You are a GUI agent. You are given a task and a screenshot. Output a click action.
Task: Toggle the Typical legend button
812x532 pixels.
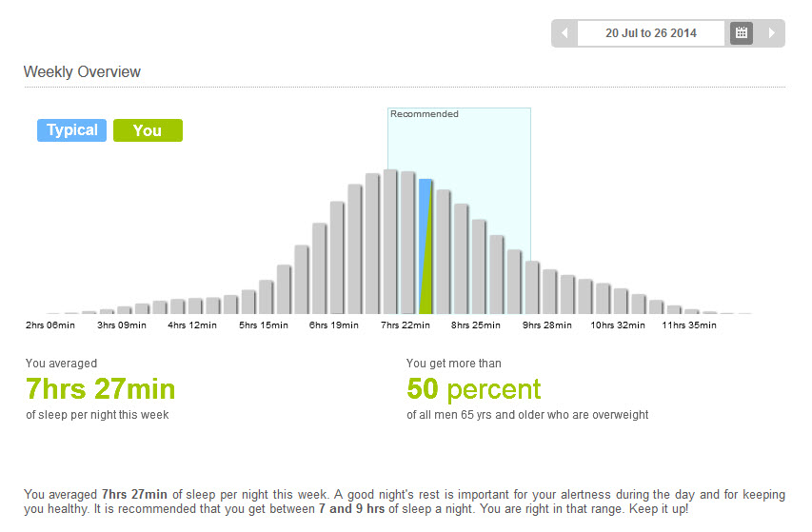point(71,130)
